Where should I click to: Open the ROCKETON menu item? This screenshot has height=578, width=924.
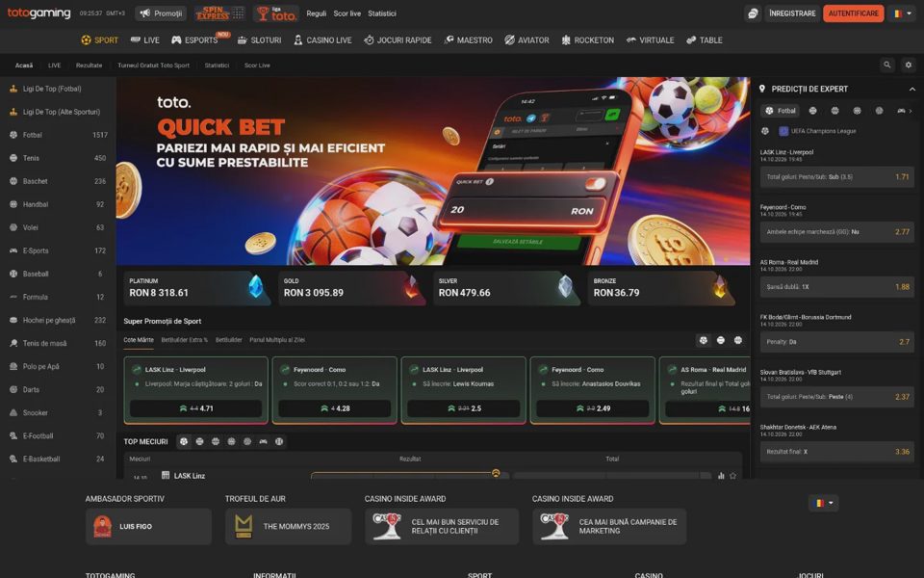(587, 40)
